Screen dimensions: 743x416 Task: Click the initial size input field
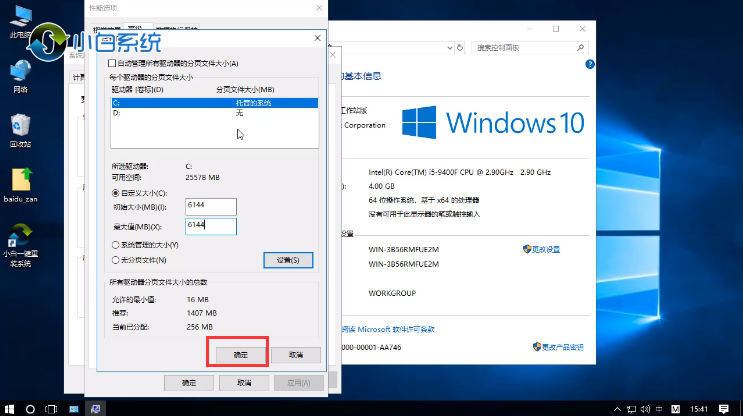click(x=211, y=207)
